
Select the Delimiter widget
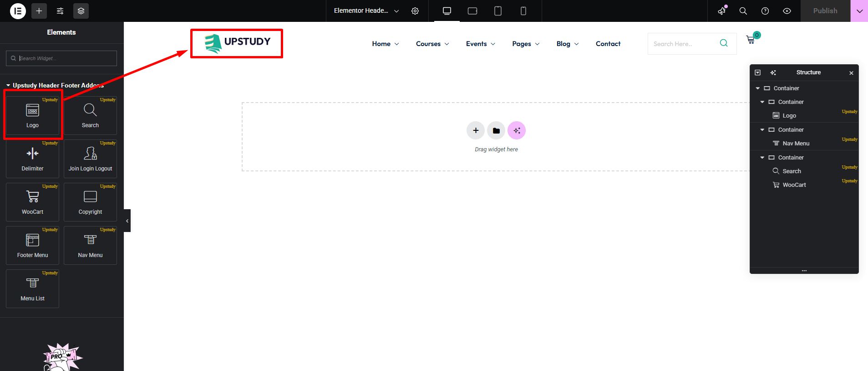tap(32, 159)
